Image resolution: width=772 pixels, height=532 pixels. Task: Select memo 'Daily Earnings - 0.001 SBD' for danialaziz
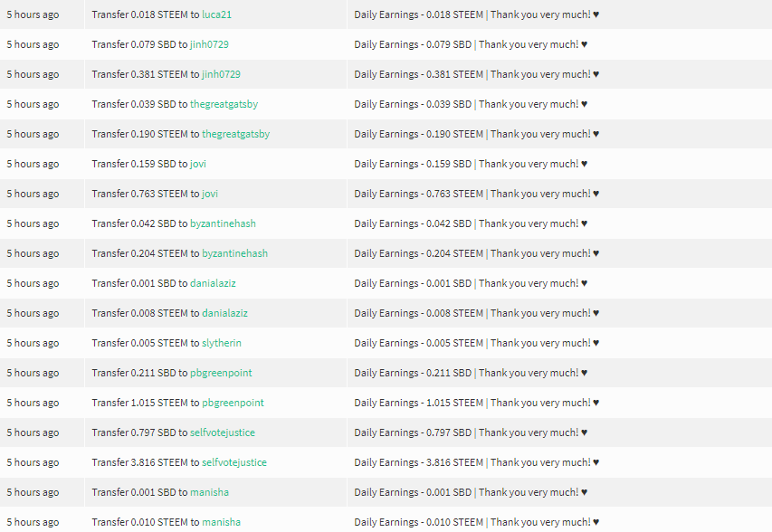[413, 283]
